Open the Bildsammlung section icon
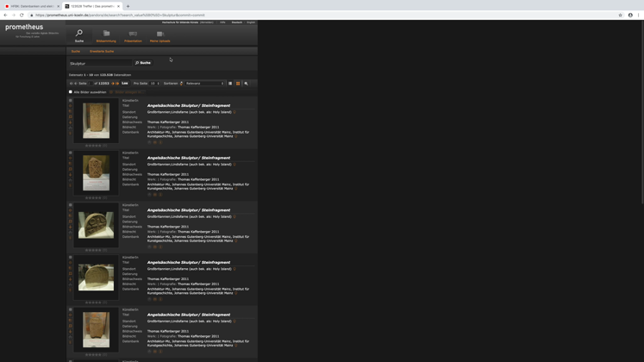The image size is (644, 362). click(106, 34)
